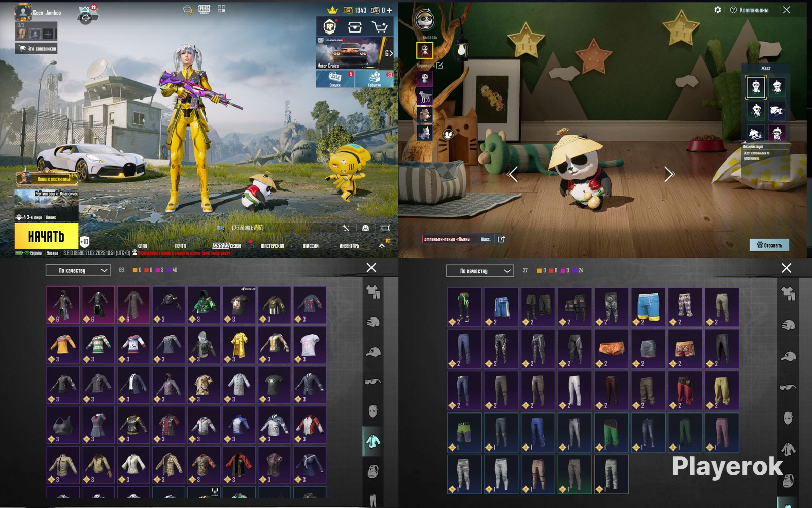Screen dimensions: 812x508
Task: Select mask category in jackets inventory sidebar
Action: 374,411
